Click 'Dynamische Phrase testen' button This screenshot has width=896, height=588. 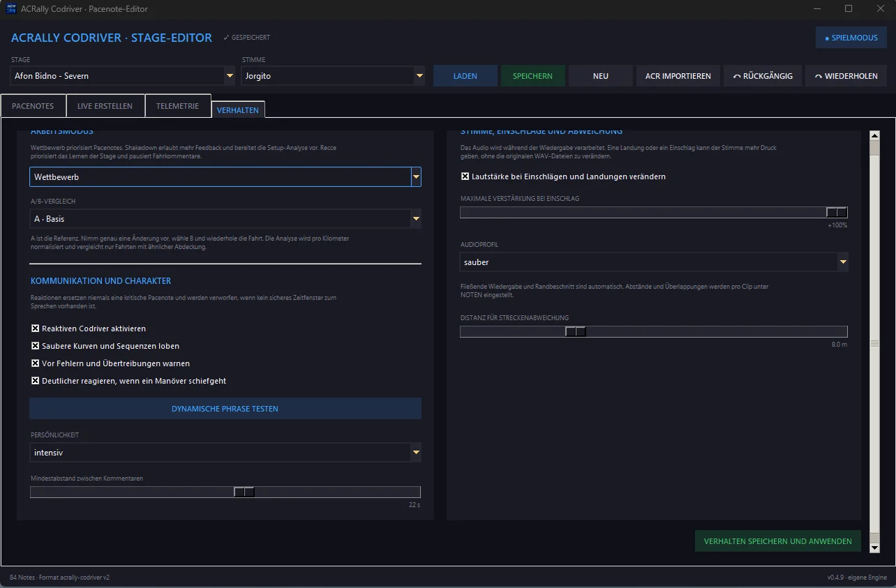coord(225,409)
